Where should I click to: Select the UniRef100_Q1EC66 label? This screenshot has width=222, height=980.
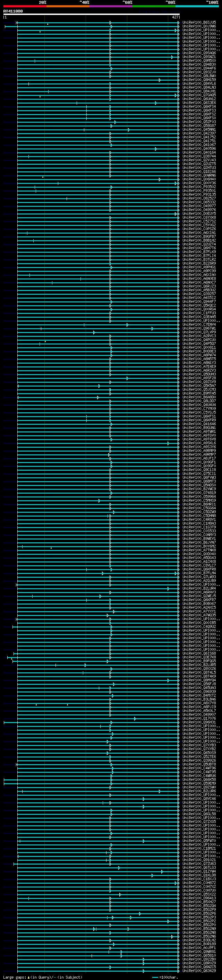[199, 172]
